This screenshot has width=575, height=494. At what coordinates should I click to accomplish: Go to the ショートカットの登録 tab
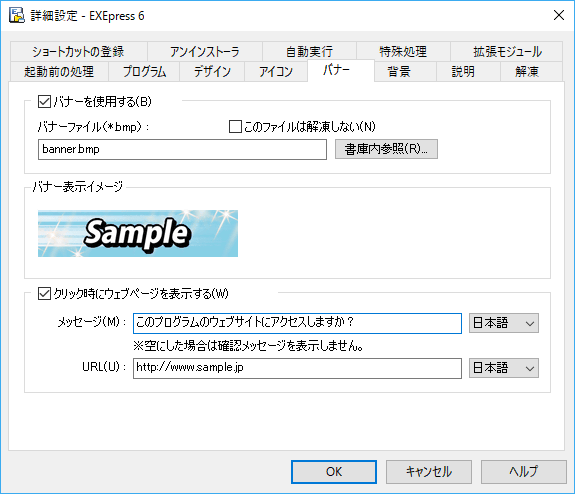pyautogui.click(x=78, y=52)
